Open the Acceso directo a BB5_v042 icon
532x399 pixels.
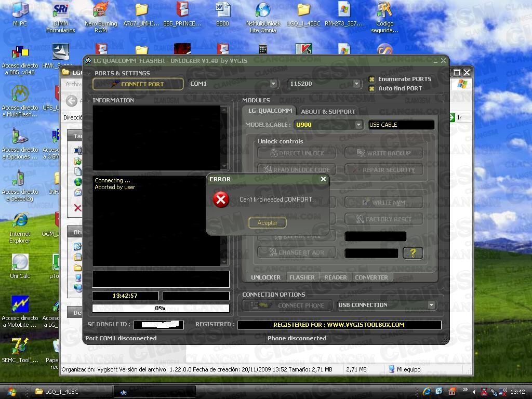point(20,60)
